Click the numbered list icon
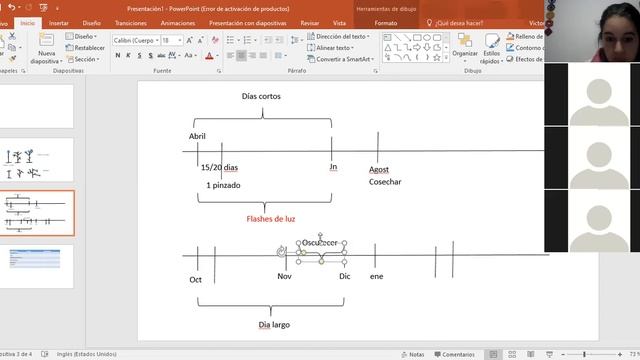Image resolution: width=640 pixels, height=360 pixels. (247, 40)
